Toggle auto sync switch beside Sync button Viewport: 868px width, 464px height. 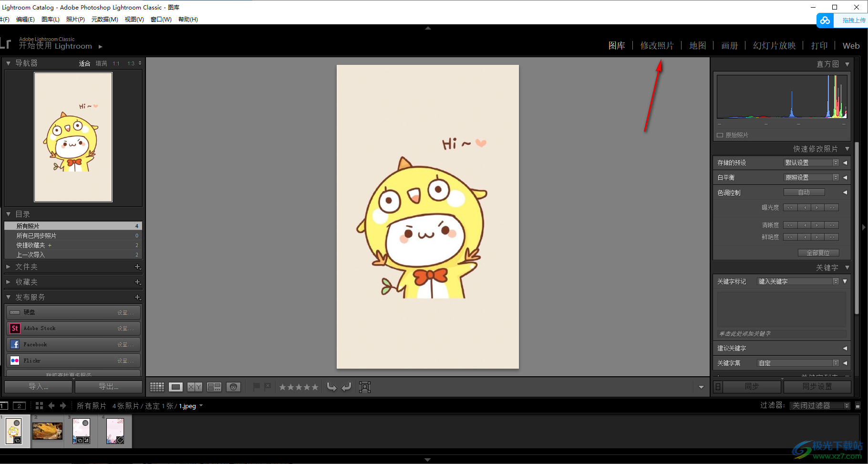(x=718, y=386)
